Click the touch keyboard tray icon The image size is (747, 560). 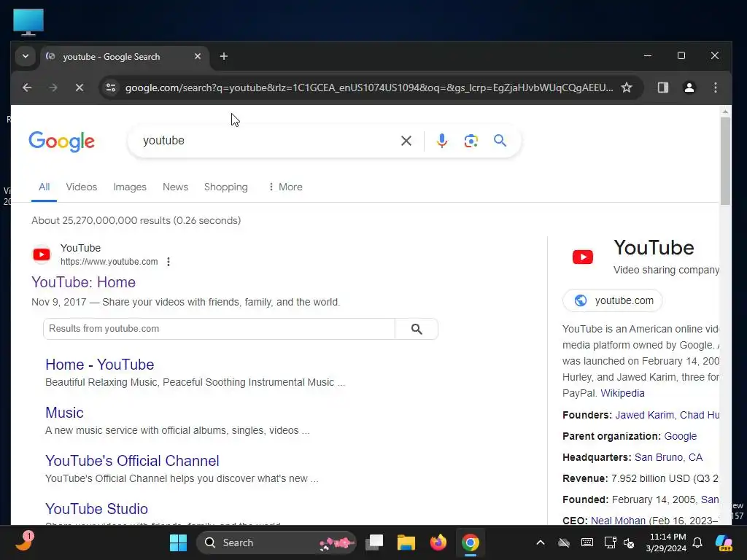point(587,542)
